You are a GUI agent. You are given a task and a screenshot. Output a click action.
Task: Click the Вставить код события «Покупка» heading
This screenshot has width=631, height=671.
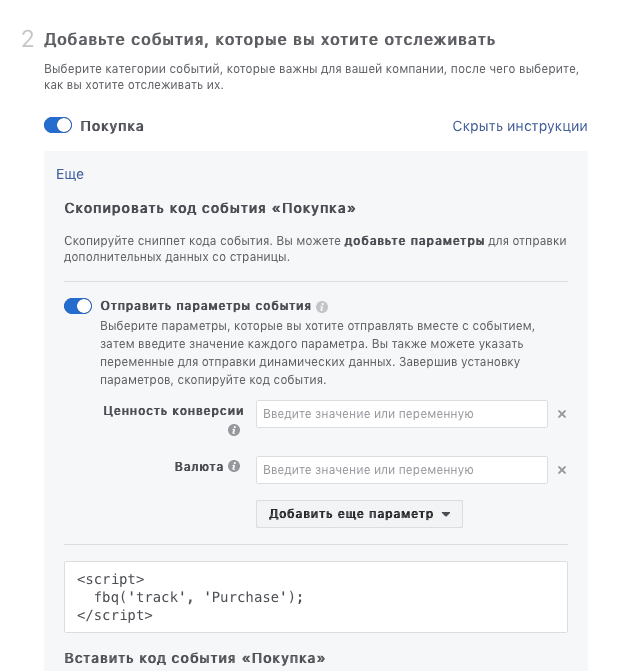(195, 658)
